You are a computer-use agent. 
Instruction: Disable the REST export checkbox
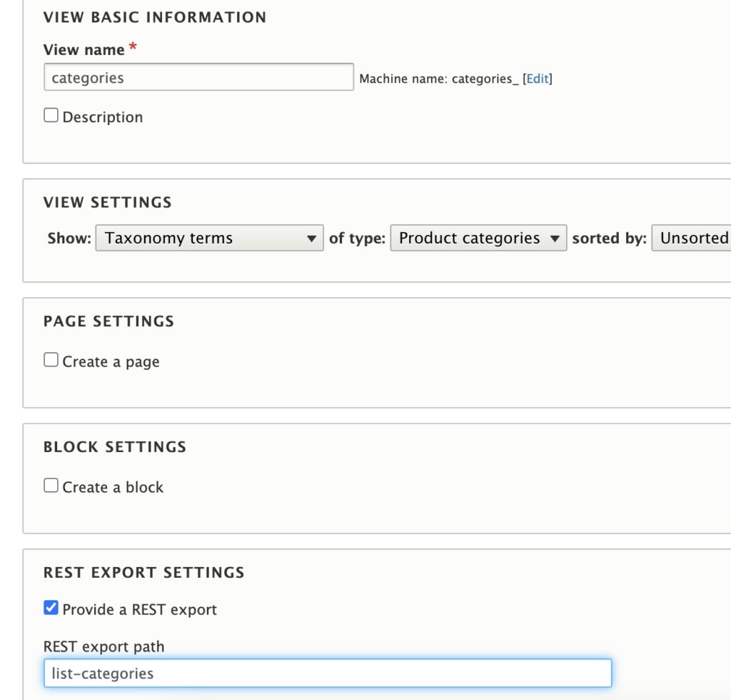tap(51, 608)
